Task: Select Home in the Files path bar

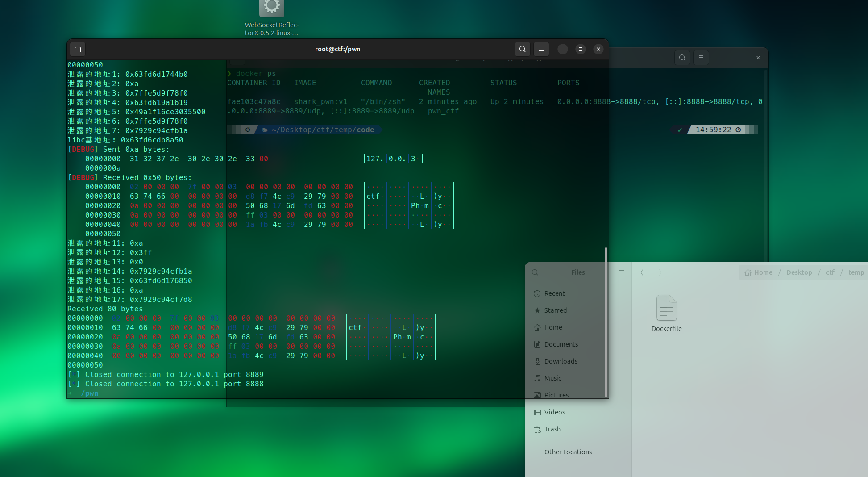Action: pos(759,272)
